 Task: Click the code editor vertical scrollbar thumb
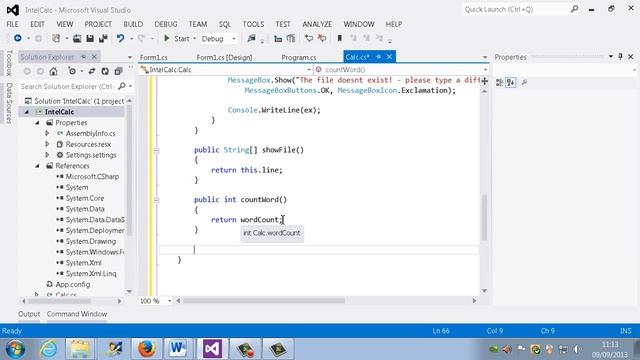(484, 217)
